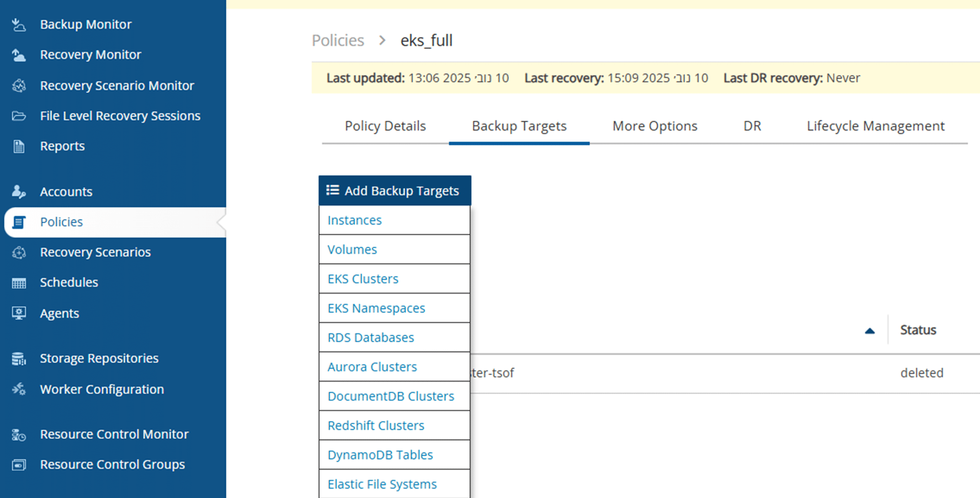Viewport: 980px width, 498px height.
Task: Switch to the More Options tab
Action: coord(654,125)
